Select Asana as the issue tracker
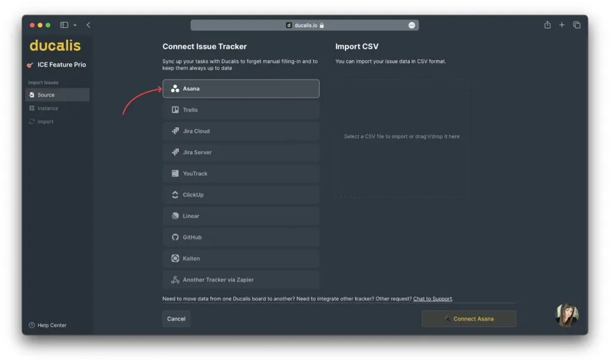 241,88
